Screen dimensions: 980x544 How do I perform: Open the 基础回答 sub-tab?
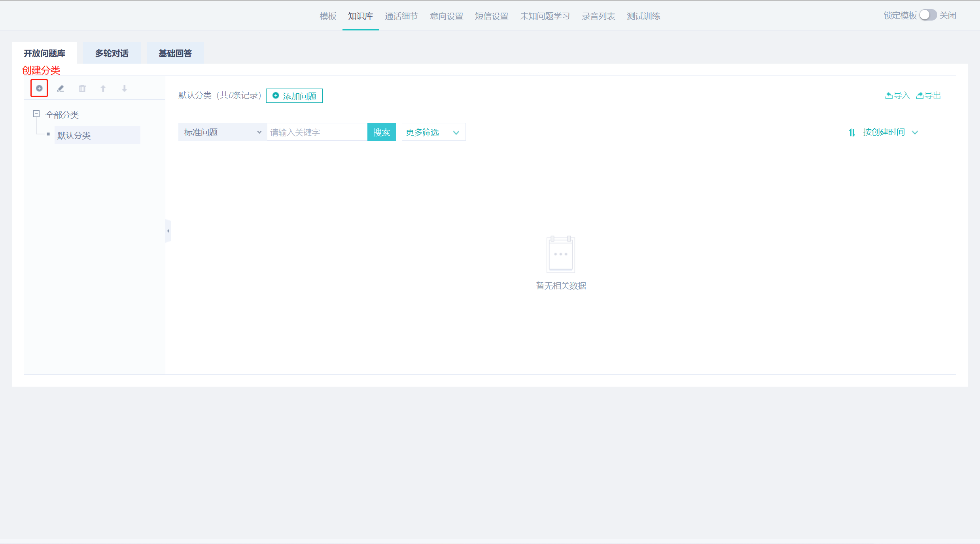click(175, 53)
